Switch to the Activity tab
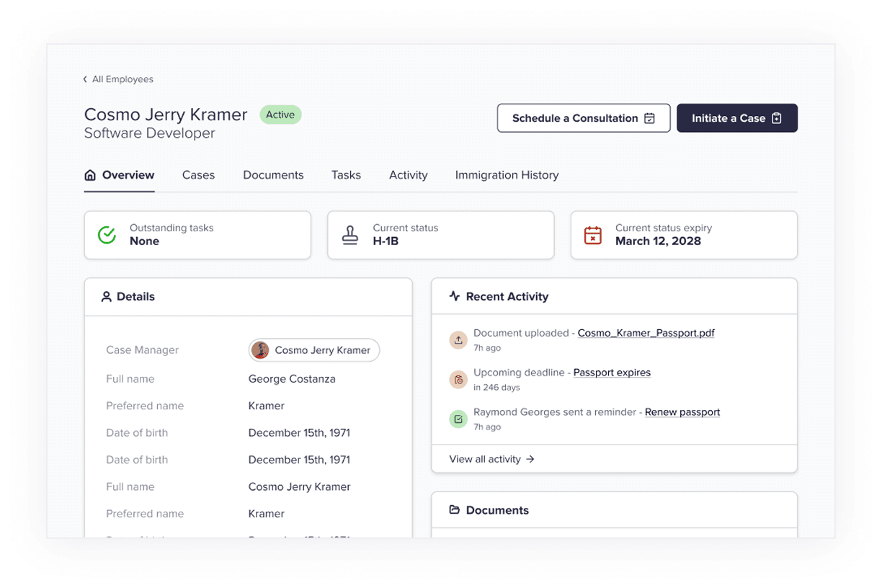This screenshot has width=882, height=588. coord(408,175)
